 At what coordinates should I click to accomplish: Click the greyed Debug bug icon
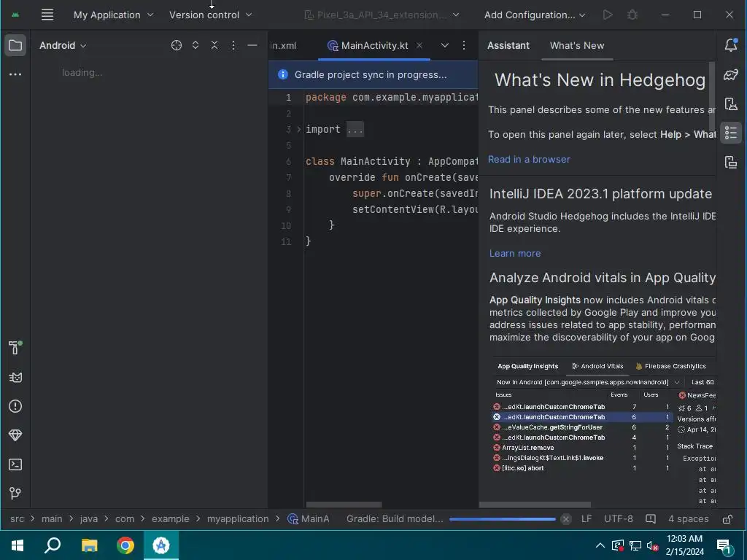tap(632, 15)
